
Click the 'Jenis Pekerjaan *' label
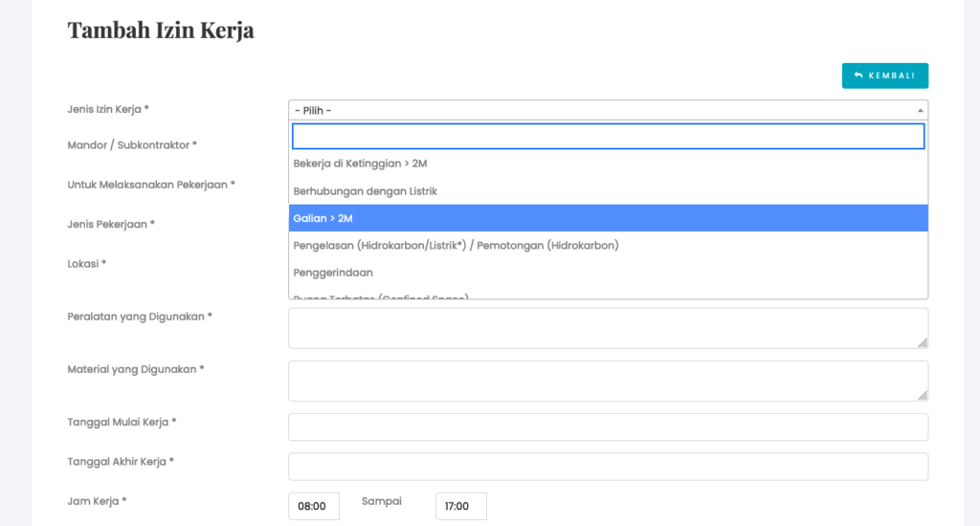click(x=111, y=225)
